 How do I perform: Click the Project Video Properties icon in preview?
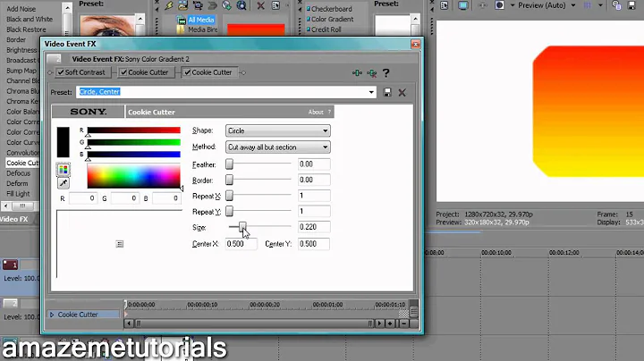[445, 5]
